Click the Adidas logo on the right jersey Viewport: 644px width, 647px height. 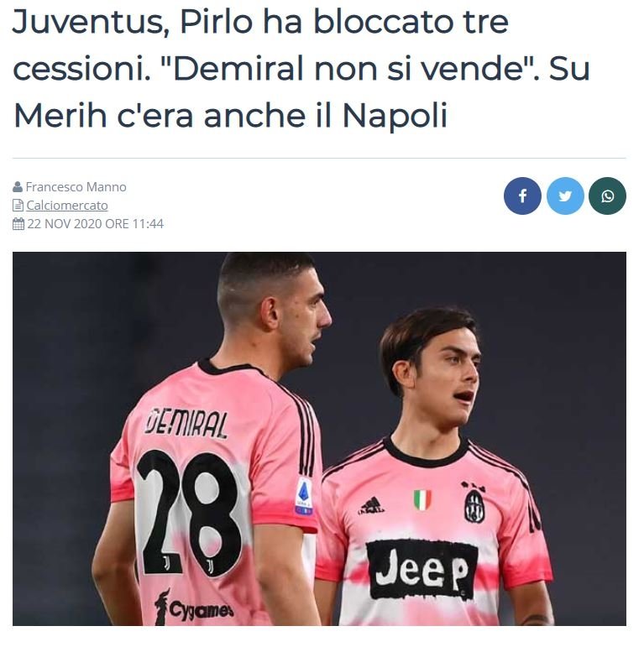(371, 505)
